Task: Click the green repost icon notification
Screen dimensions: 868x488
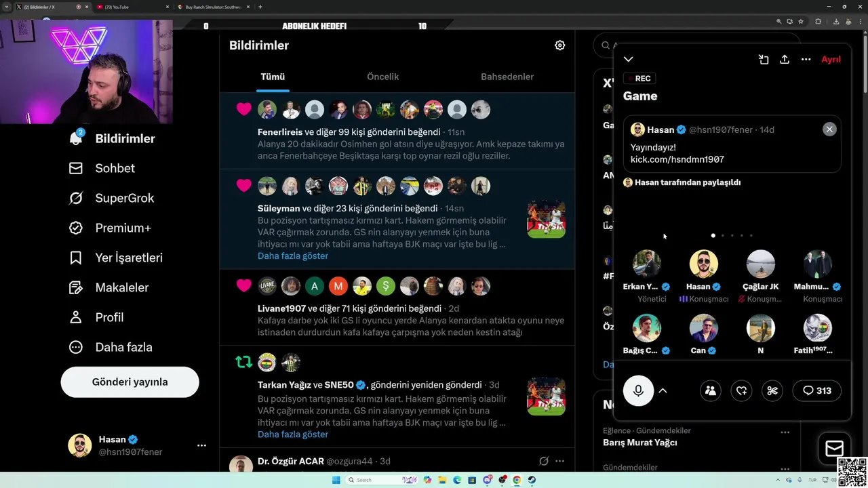Action: (244, 363)
